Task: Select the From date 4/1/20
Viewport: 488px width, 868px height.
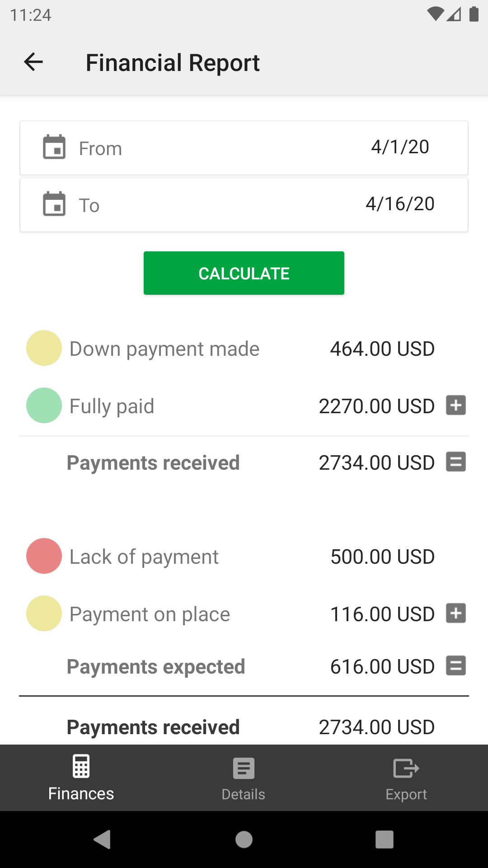Action: click(x=400, y=147)
